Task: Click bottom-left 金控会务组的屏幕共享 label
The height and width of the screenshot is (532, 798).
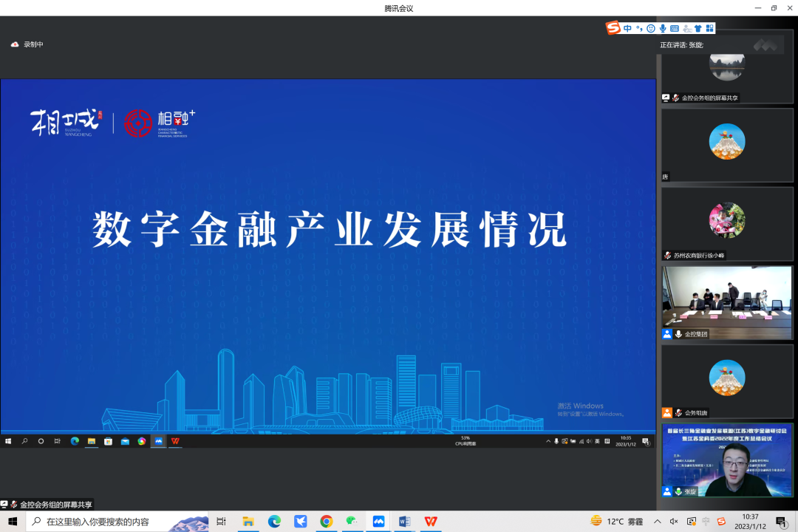Action: (55, 505)
